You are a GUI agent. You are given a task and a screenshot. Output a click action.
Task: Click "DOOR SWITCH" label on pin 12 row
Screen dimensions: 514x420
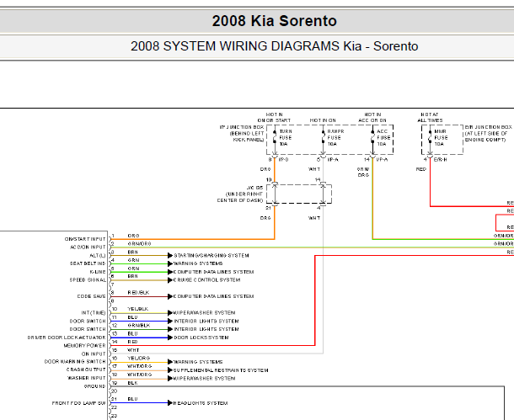(88, 329)
